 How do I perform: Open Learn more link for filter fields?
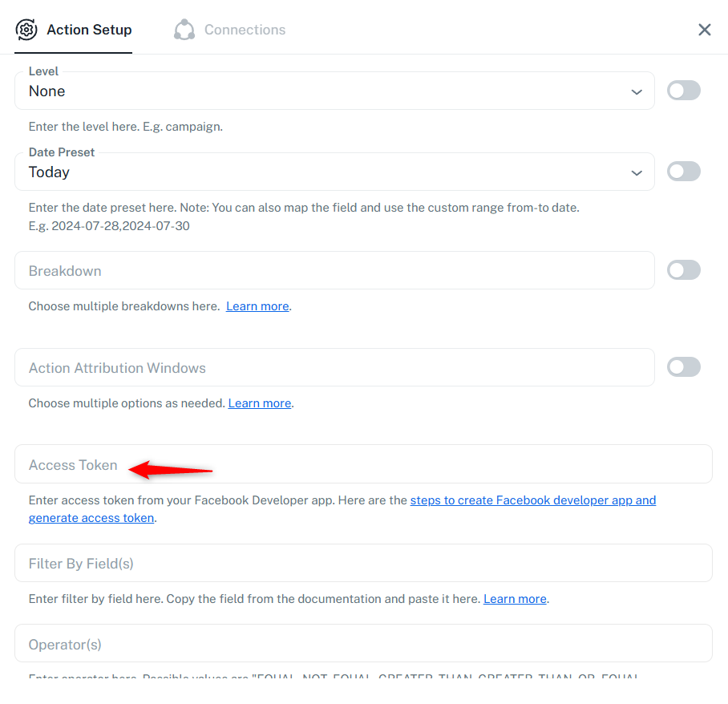pyautogui.click(x=515, y=599)
